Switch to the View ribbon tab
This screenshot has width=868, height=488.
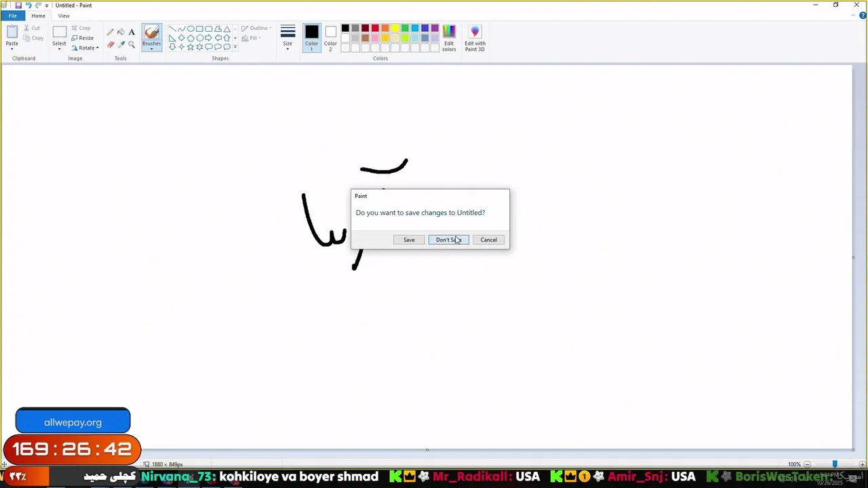(x=64, y=16)
